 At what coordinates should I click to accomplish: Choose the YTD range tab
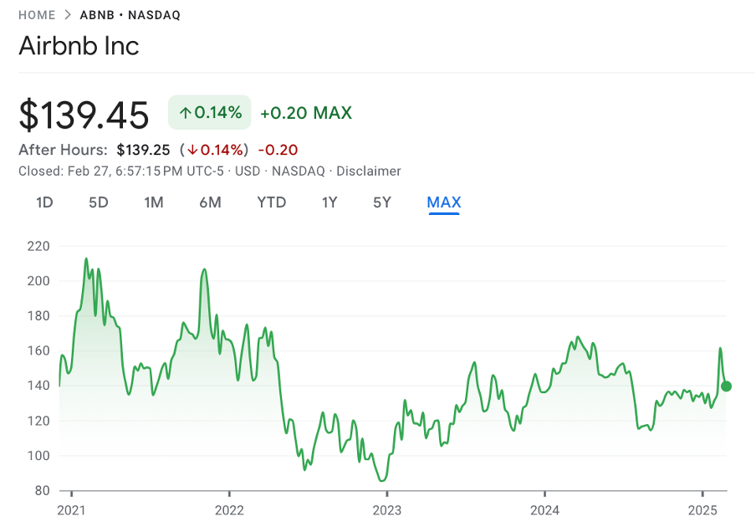click(x=272, y=202)
